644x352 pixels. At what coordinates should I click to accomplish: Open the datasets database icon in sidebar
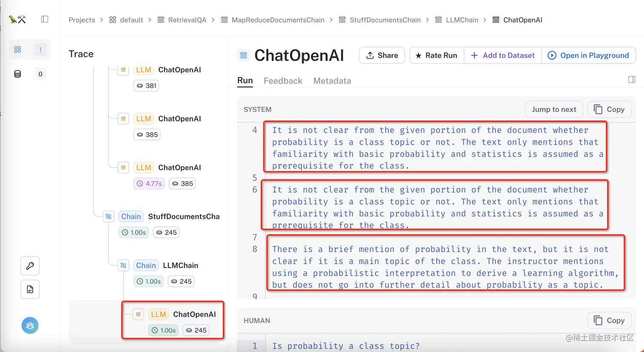click(x=17, y=74)
